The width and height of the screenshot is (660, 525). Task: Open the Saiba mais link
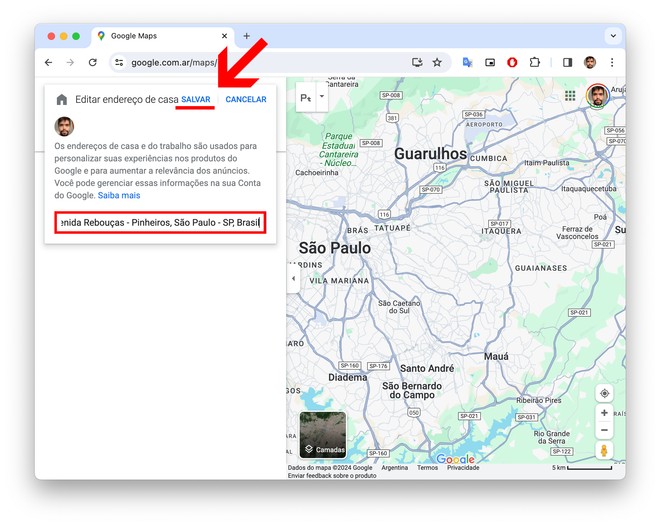click(x=119, y=195)
